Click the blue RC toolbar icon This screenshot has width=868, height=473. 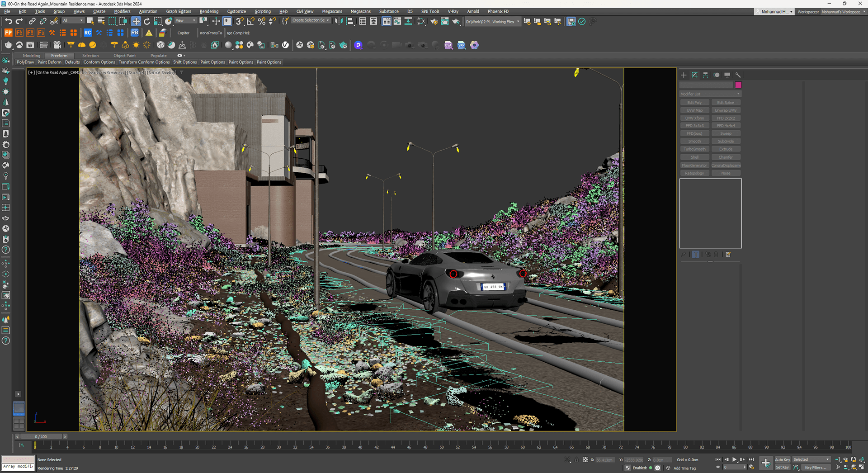click(x=88, y=33)
